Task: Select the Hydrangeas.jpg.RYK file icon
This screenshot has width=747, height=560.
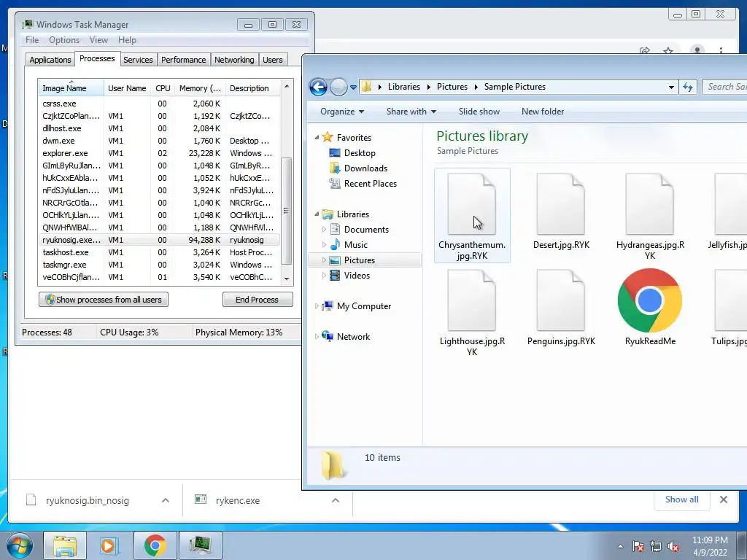Action: click(x=650, y=204)
